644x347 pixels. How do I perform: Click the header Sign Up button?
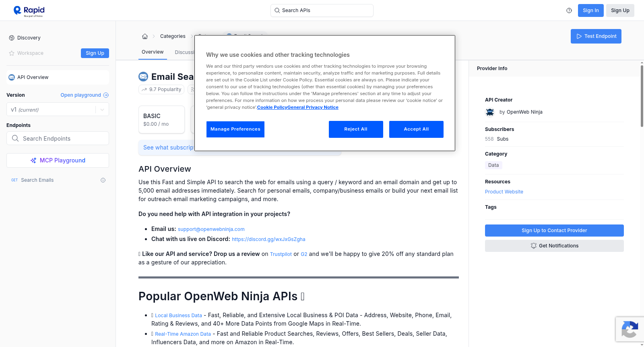click(x=620, y=10)
